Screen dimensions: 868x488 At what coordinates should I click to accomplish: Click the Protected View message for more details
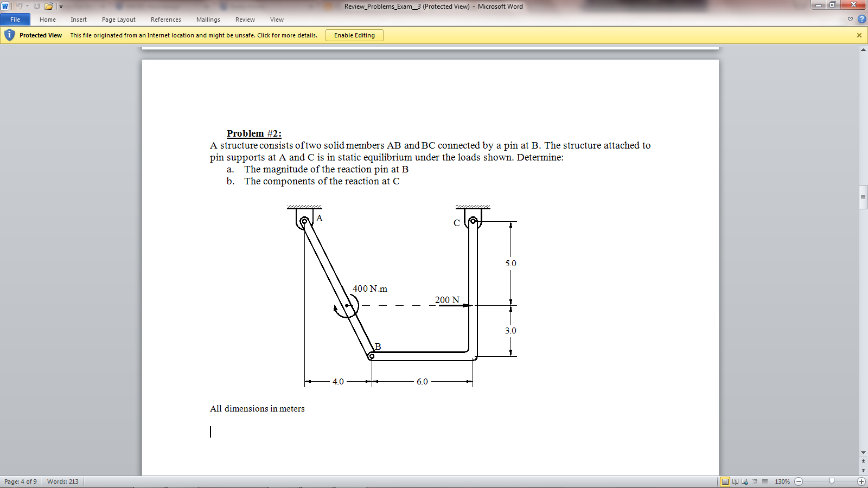194,35
